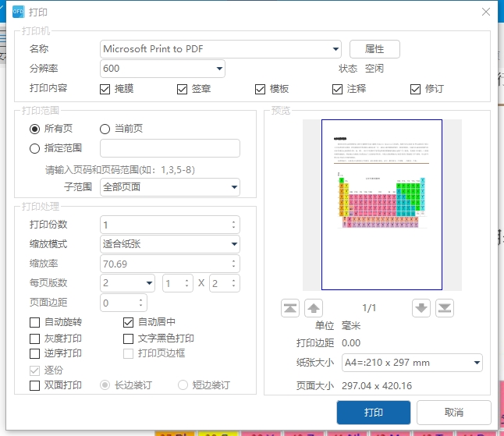Toggle the 双面打印 checkbox
The width and height of the screenshot is (504, 436).
34,385
